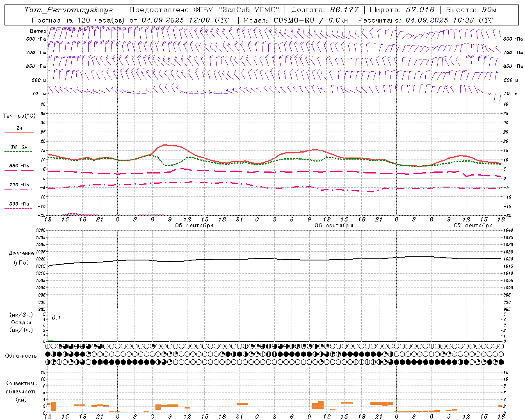
Task: Click the "Модель COSMO-RU / 6.6км" label
Action: pyautogui.click(x=296, y=20)
